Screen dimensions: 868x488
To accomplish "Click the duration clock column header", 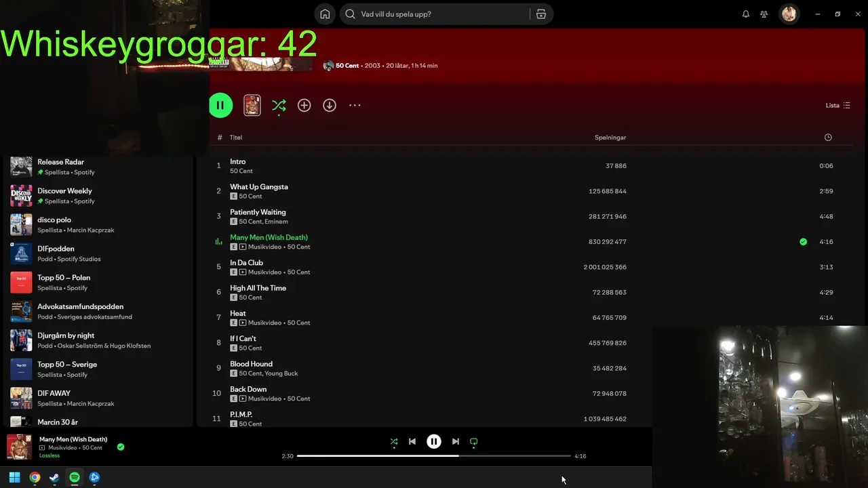I will 828,138.
